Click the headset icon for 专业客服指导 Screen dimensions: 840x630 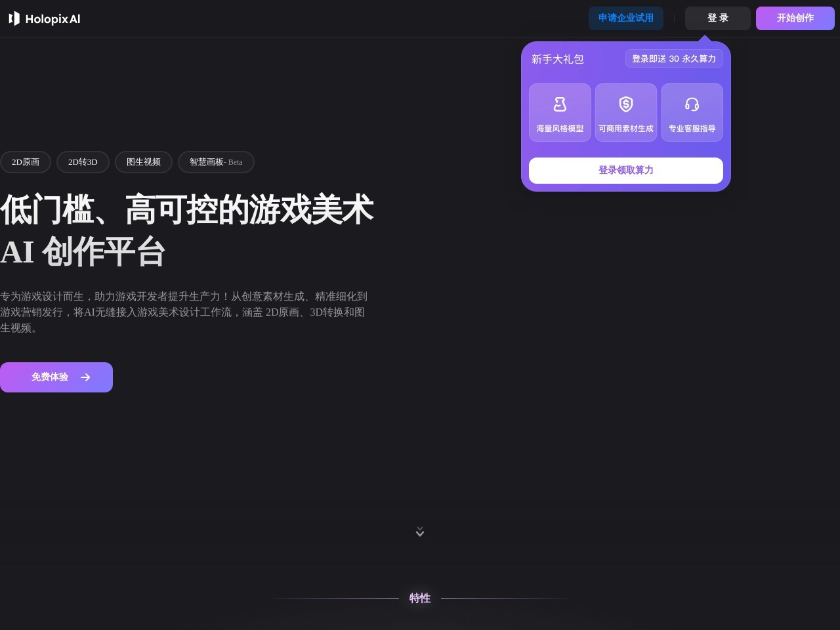tap(692, 104)
